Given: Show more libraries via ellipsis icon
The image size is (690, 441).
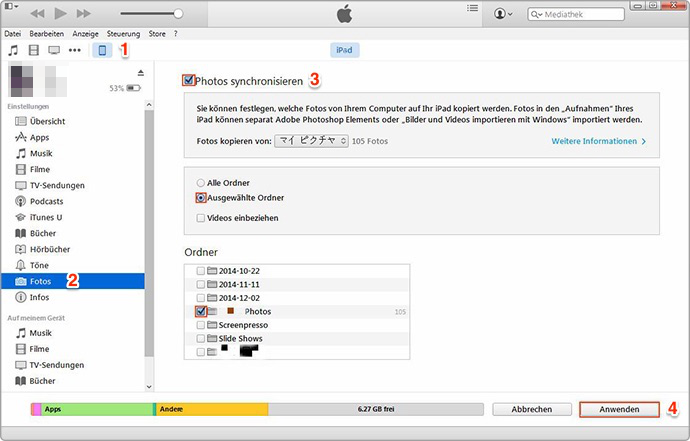Looking at the screenshot, I should click(x=75, y=50).
